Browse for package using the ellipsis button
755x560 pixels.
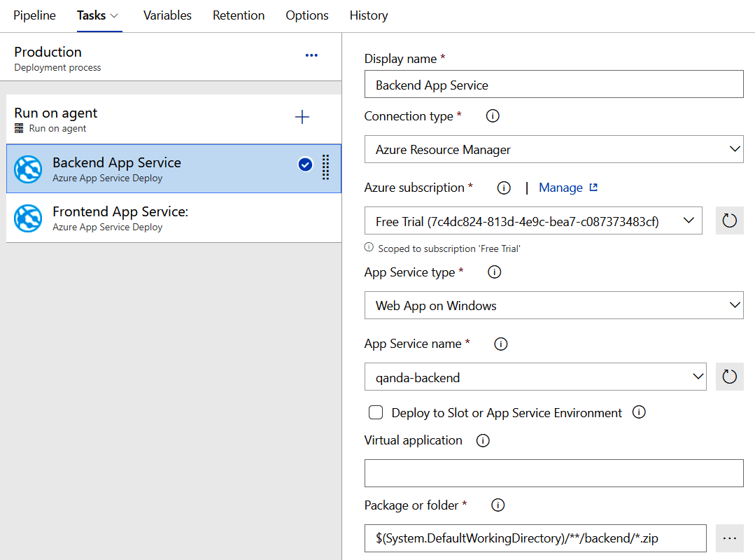[729, 538]
